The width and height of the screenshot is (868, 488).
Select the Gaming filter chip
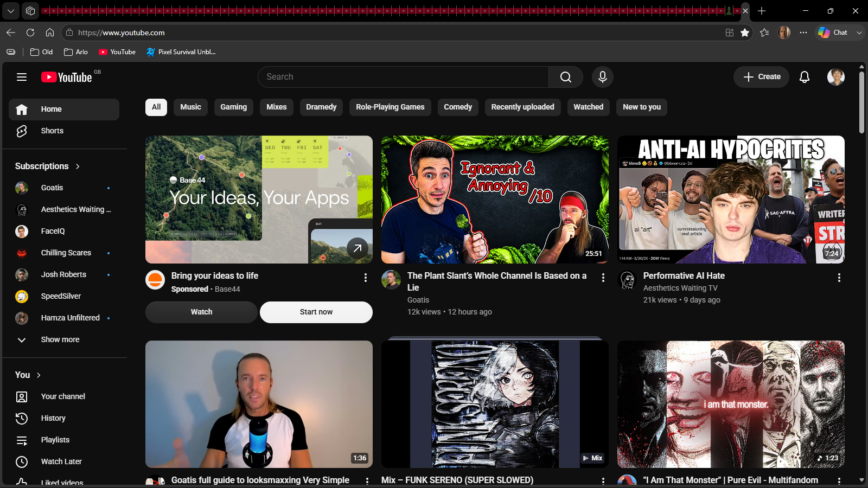(234, 107)
